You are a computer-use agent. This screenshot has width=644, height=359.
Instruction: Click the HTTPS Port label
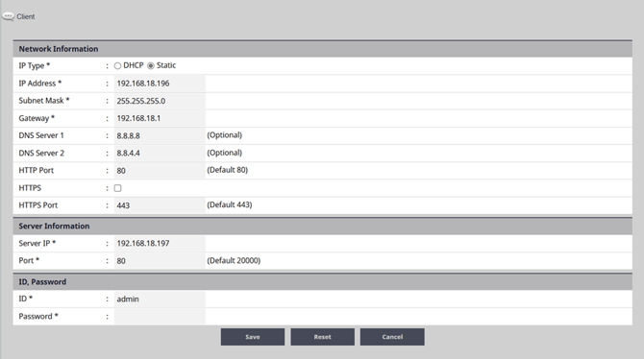coord(38,205)
